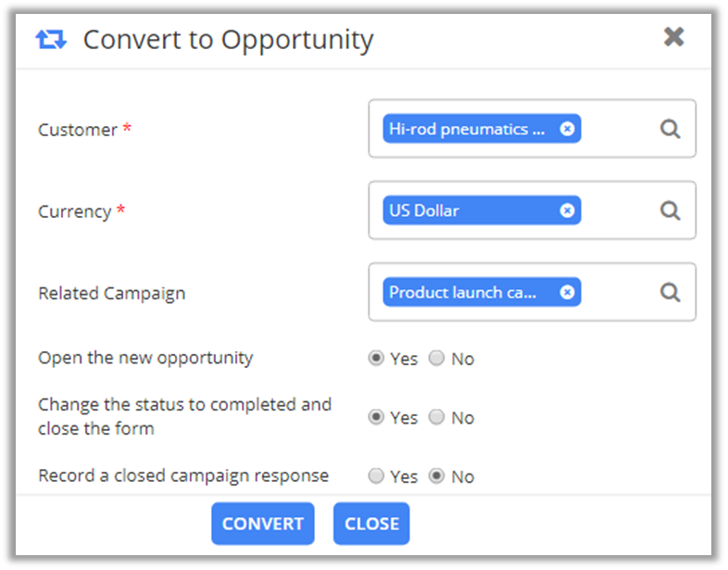Remove the US Dollar currency tag
Image resolution: width=728 pixels, height=570 pixels.
(x=567, y=210)
